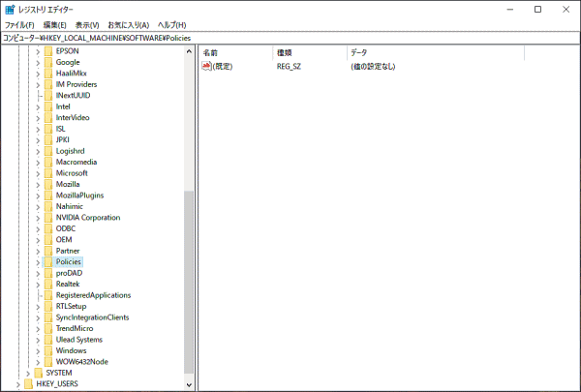
Task: Click the ab string icon of the default value
Action: [x=206, y=67]
